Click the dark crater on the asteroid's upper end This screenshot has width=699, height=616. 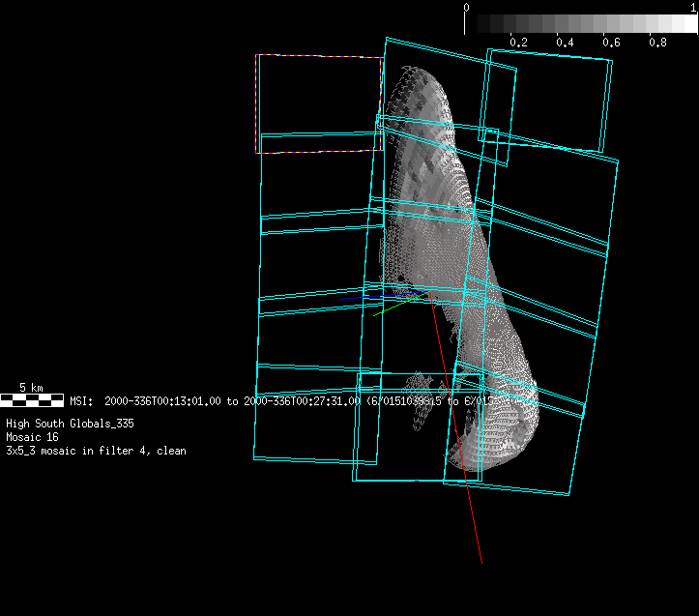point(400,90)
